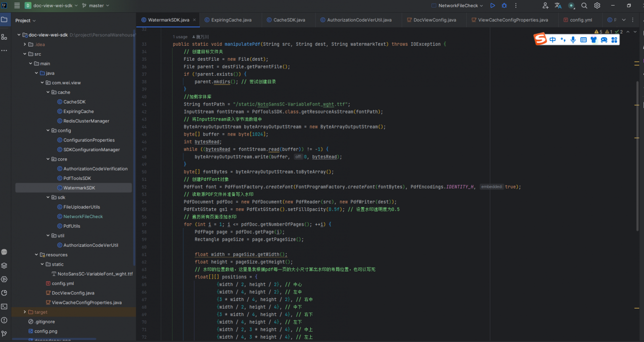Viewport: 644px width, 342px height.
Task: Collapse the resources folder
Action: 36,255
